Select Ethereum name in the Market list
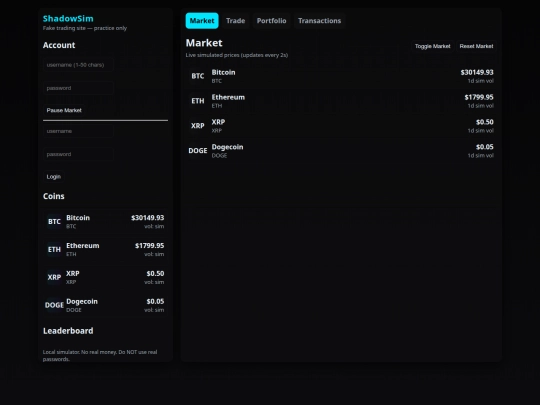Viewport: 540px width, 405px height. pos(228,97)
